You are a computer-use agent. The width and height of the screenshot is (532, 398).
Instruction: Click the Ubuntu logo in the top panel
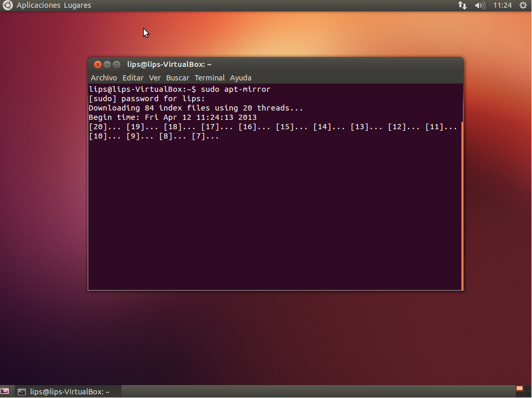[x=7, y=5]
